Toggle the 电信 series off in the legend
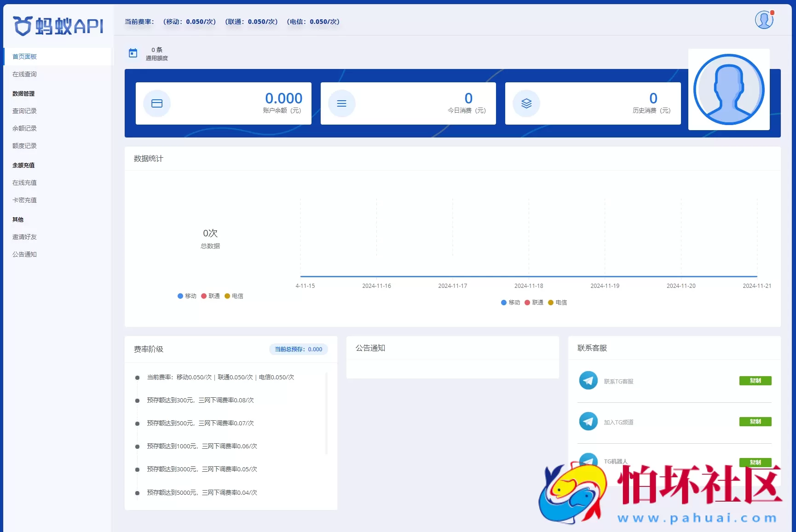796x532 pixels. (x=234, y=296)
